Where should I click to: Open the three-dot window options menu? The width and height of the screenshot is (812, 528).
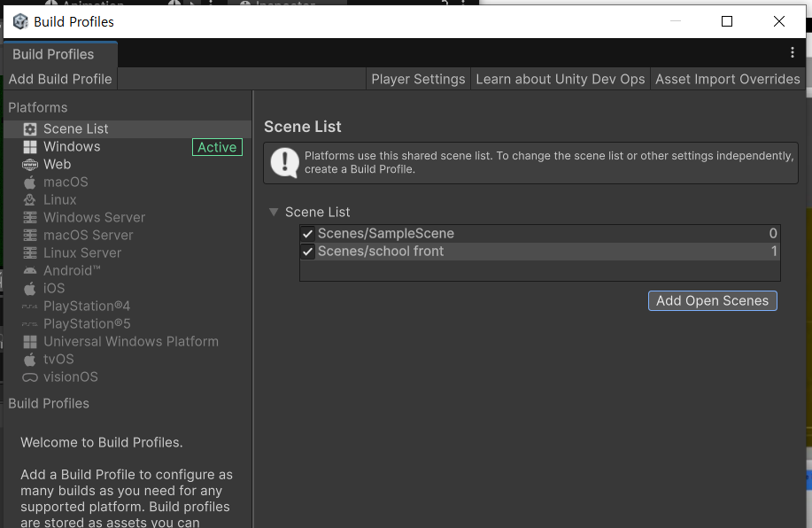pos(792,52)
